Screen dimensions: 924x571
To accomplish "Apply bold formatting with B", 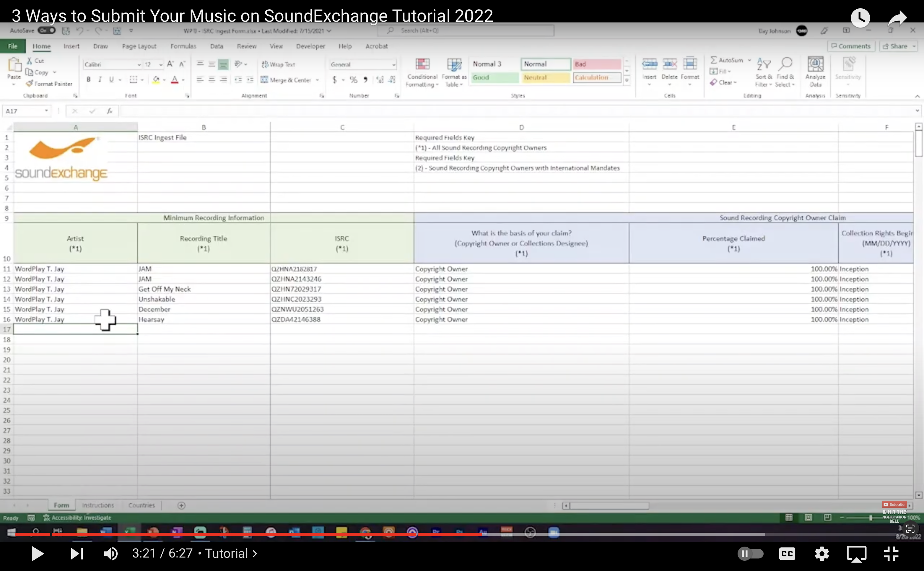I will pyautogui.click(x=89, y=80).
